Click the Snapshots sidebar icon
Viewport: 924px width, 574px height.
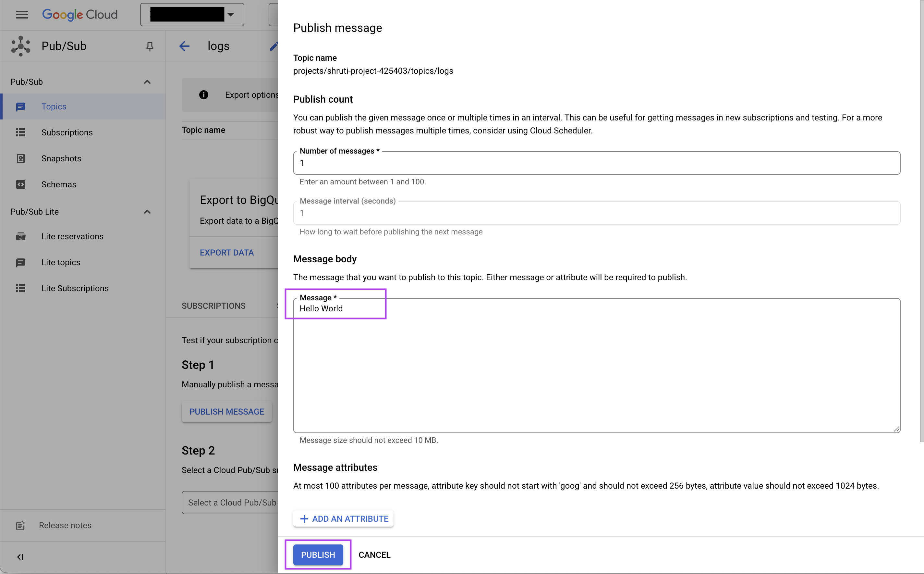point(20,158)
